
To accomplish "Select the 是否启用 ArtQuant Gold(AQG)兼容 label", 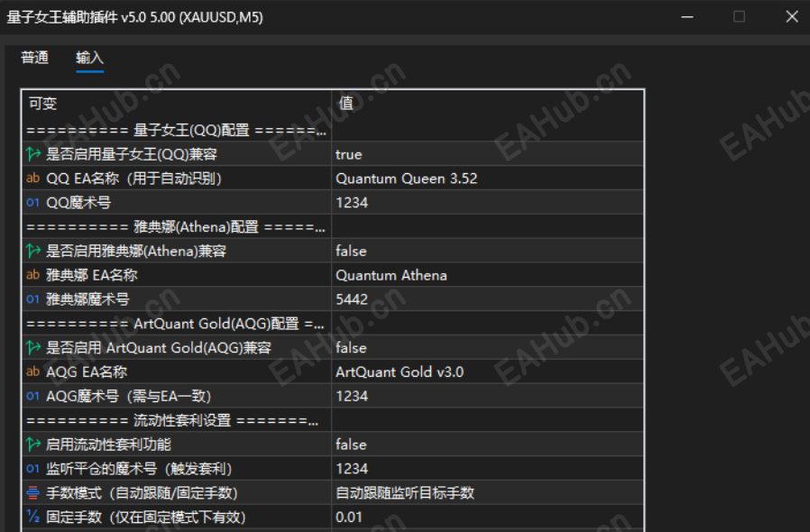I will click(159, 348).
